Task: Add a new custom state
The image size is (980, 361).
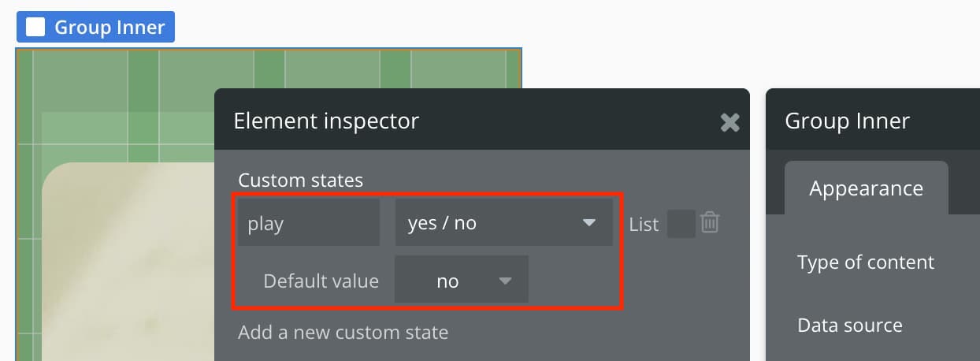Action: click(x=343, y=332)
